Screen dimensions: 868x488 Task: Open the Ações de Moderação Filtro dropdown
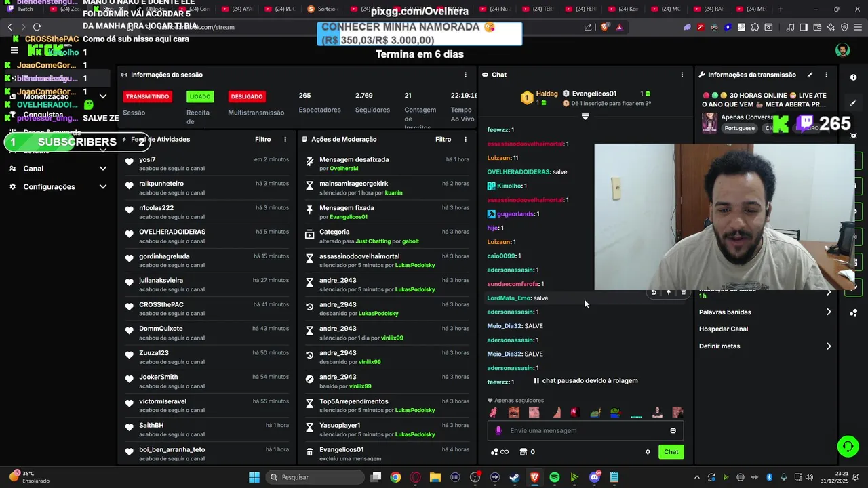(443, 139)
